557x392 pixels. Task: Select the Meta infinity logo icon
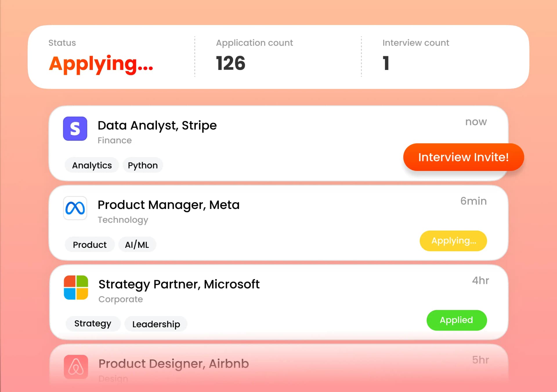(75, 208)
